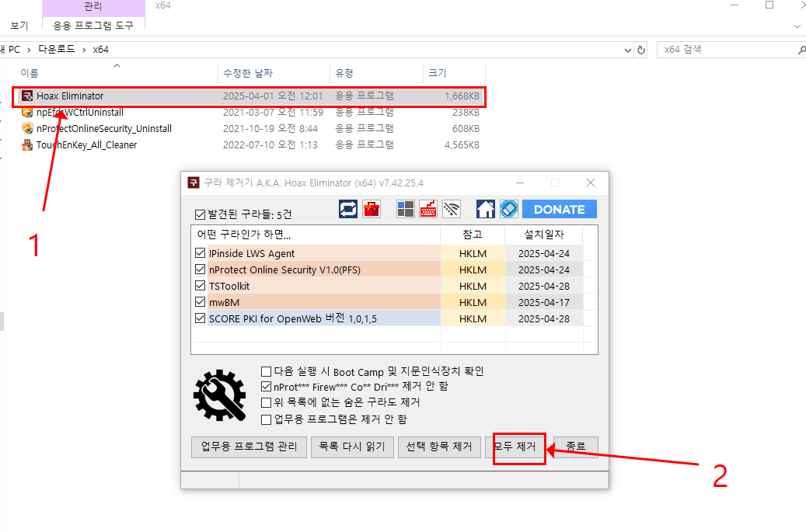Select the TSToolkit list row text
806x532 pixels.
229,286
